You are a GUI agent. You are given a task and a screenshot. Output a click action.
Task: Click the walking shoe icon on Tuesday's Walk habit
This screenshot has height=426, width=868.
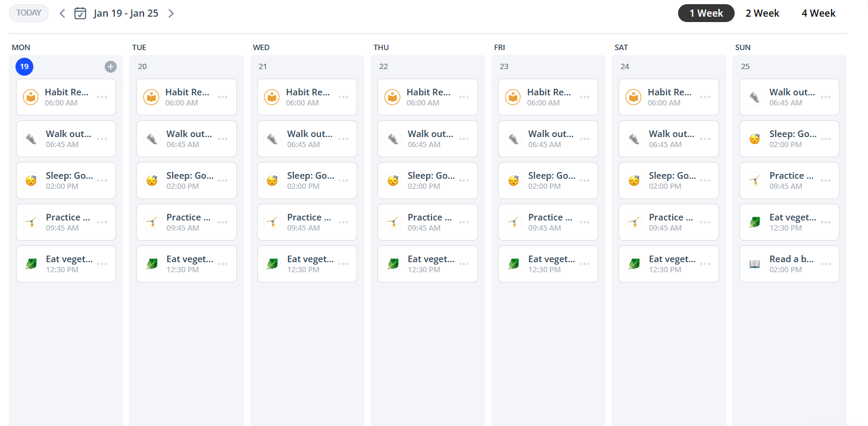(151, 138)
